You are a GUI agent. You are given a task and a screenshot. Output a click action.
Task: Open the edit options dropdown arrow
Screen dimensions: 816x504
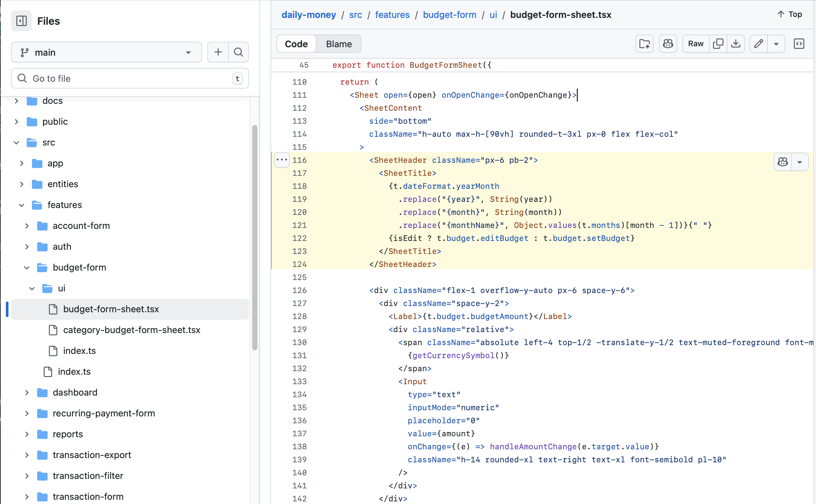[x=776, y=44]
